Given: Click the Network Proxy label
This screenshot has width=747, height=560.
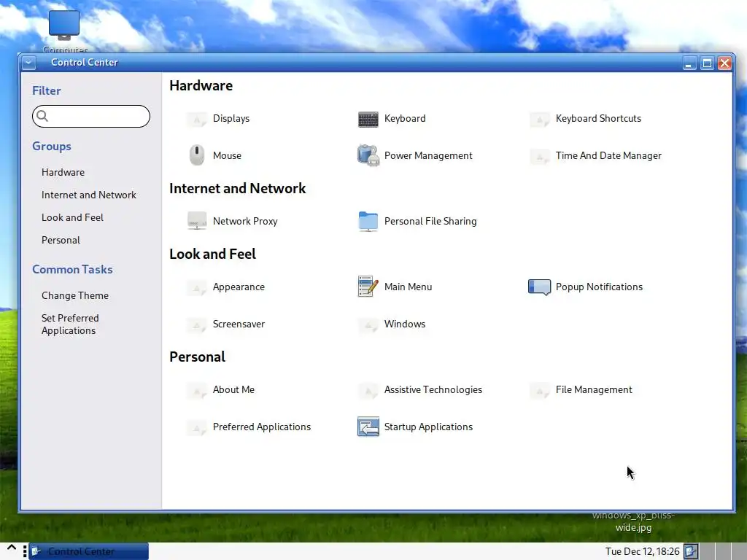Looking at the screenshot, I should pos(245,222).
